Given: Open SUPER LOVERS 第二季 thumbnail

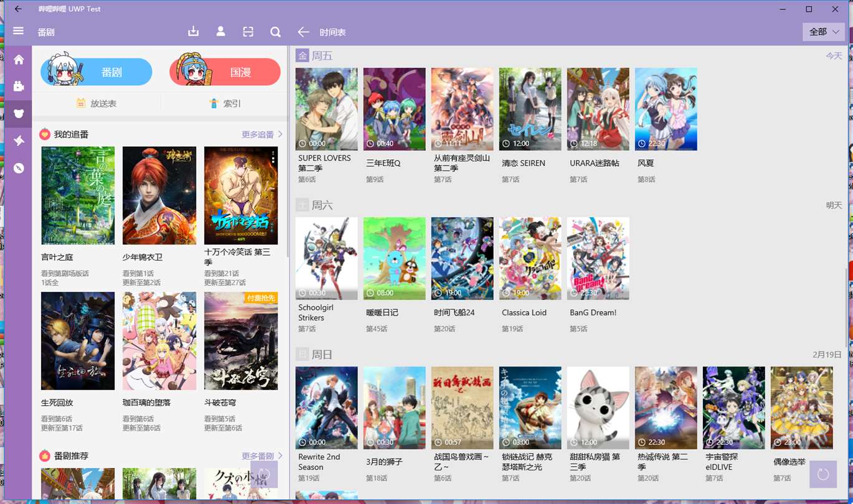Looking at the screenshot, I should (x=327, y=109).
